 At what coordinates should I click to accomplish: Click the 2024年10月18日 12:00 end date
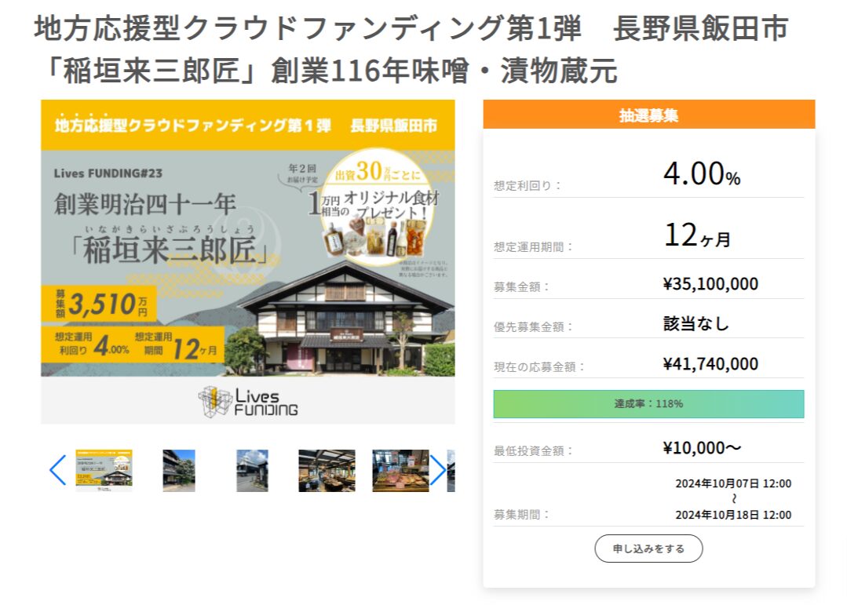(x=733, y=515)
